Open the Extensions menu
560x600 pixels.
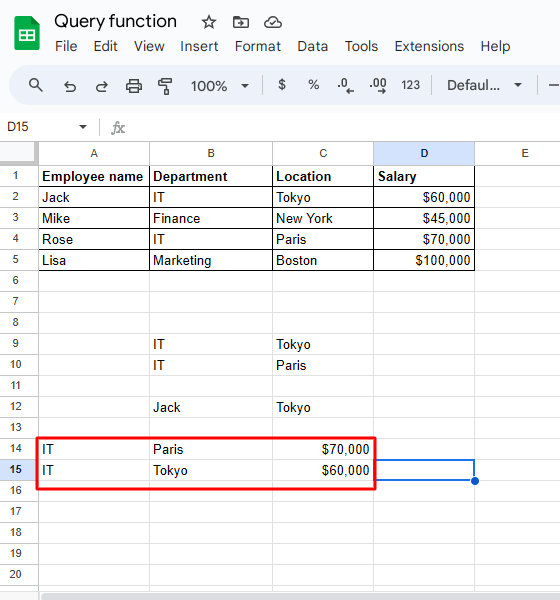429,46
